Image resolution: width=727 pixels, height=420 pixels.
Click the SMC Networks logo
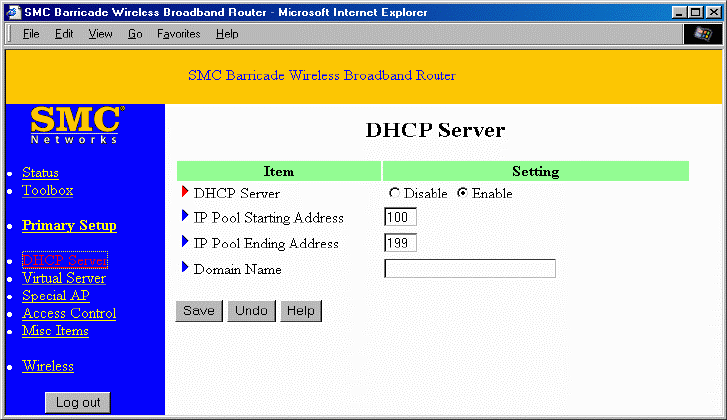[x=77, y=125]
